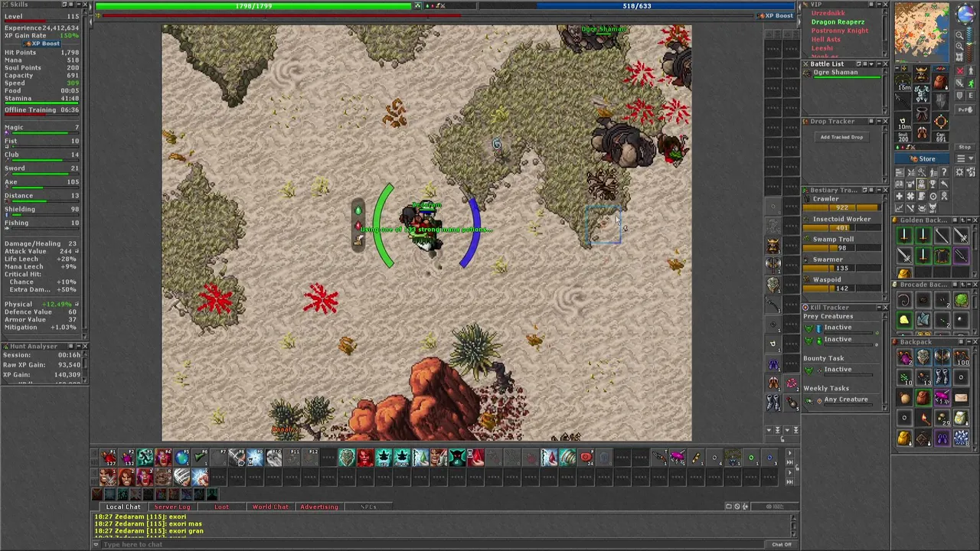Toggle the Chat Off button
The image size is (980, 551).
click(782, 544)
